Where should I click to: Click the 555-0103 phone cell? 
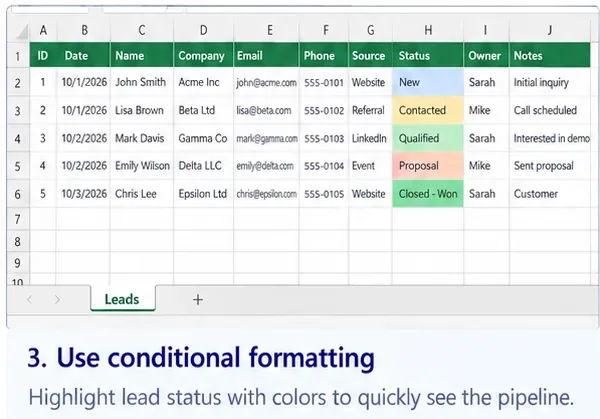point(324,138)
